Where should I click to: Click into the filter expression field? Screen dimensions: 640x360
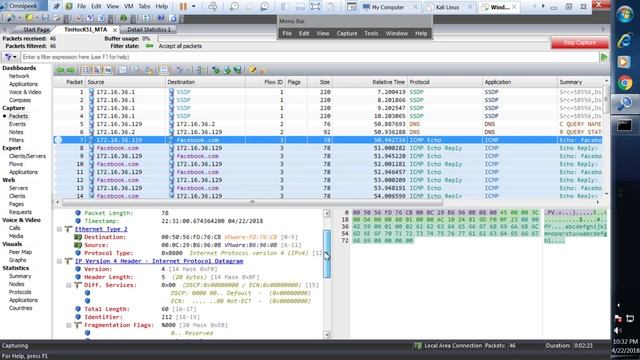pyautogui.click(x=309, y=57)
